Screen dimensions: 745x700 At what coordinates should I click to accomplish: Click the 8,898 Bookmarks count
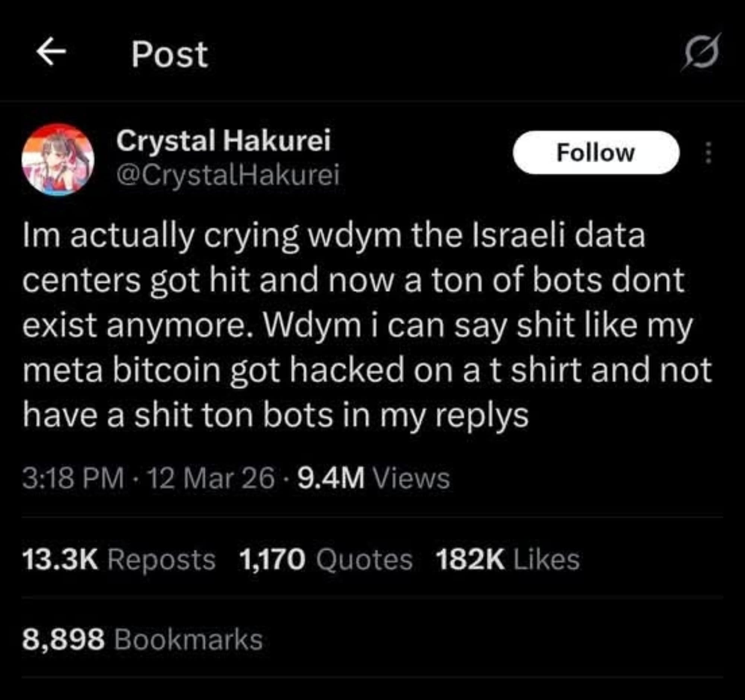click(x=142, y=640)
